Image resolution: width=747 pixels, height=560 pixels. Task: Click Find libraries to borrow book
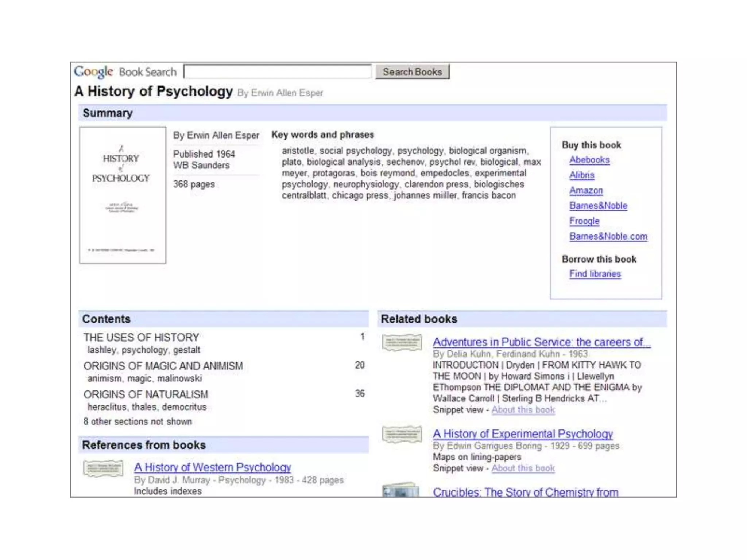coord(595,274)
